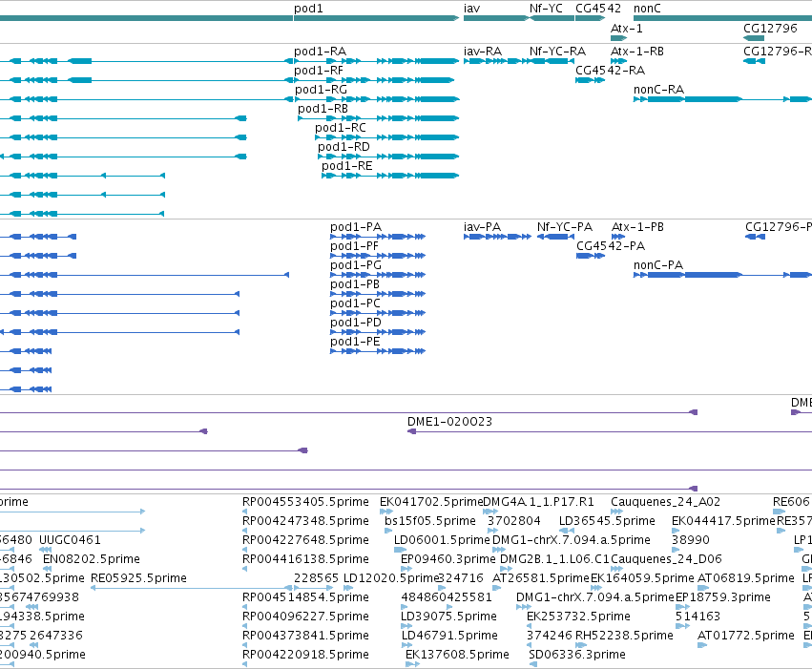This screenshot has width=812, height=669.
Task: Select the CG12796 gene label
Action: [770, 29]
